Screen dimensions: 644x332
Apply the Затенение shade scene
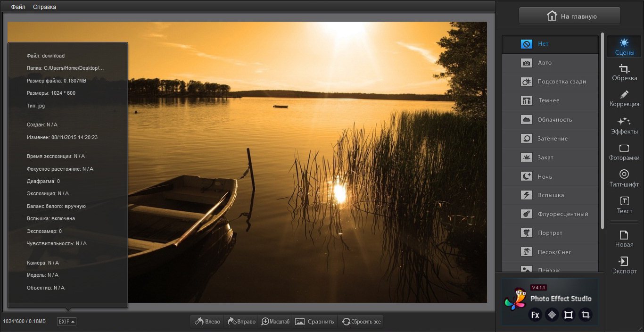click(550, 139)
